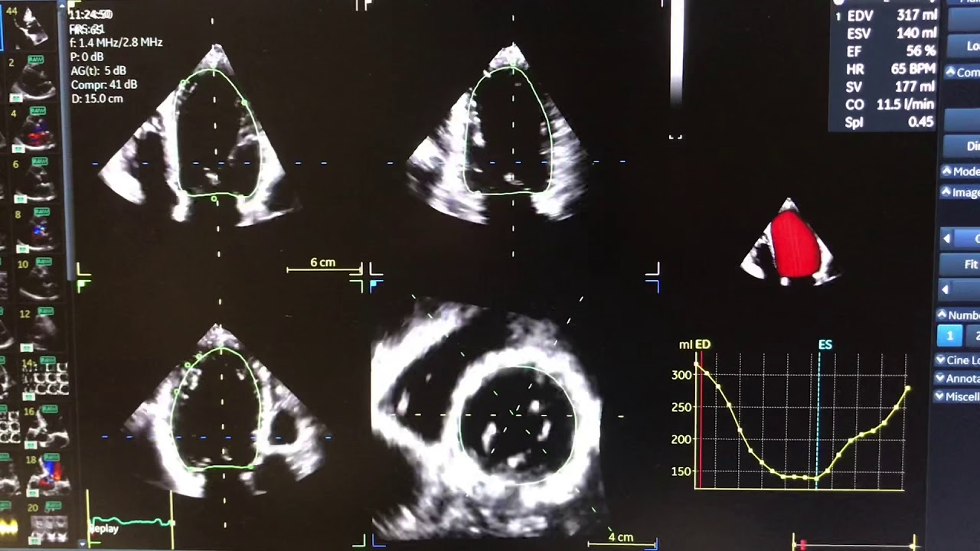
Task: Click the 4 cm scale label
Action: [620, 537]
